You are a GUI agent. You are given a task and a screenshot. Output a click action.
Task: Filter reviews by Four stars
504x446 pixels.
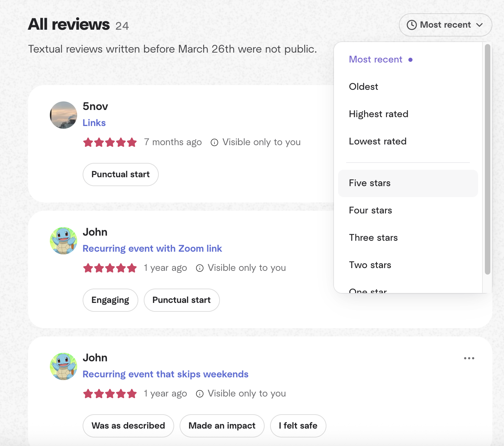pos(370,210)
